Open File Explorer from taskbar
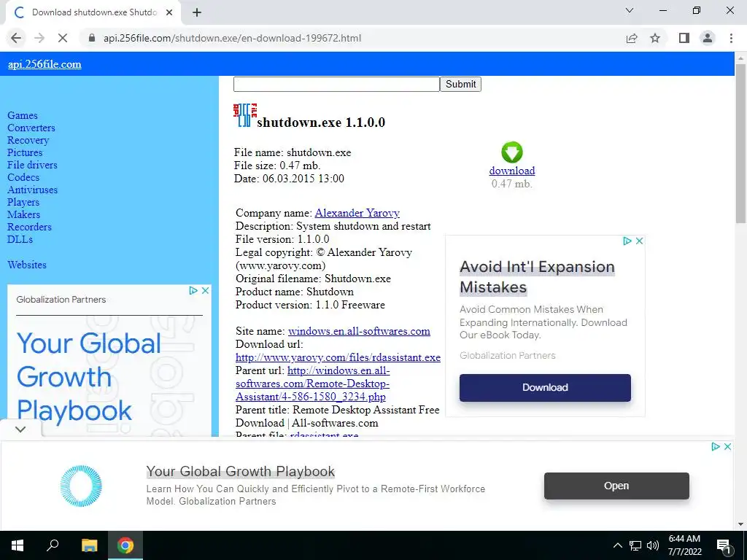Image resolution: width=747 pixels, height=560 pixels. [89, 545]
